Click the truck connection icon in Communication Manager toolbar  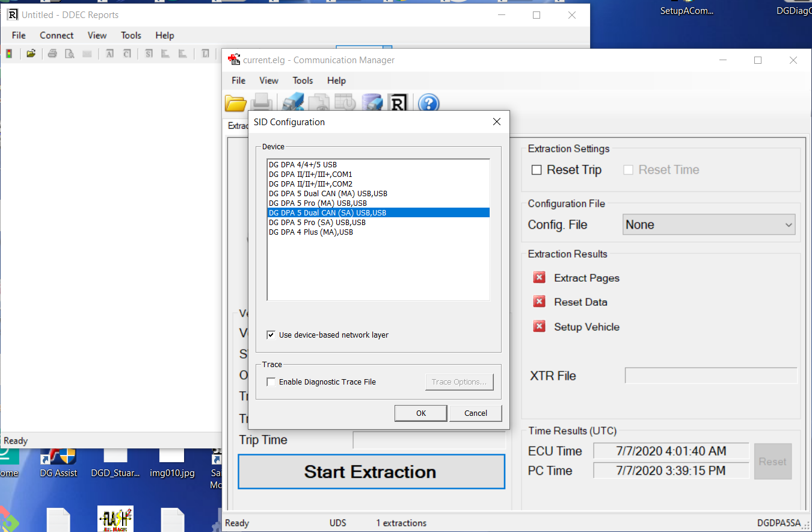pos(292,104)
